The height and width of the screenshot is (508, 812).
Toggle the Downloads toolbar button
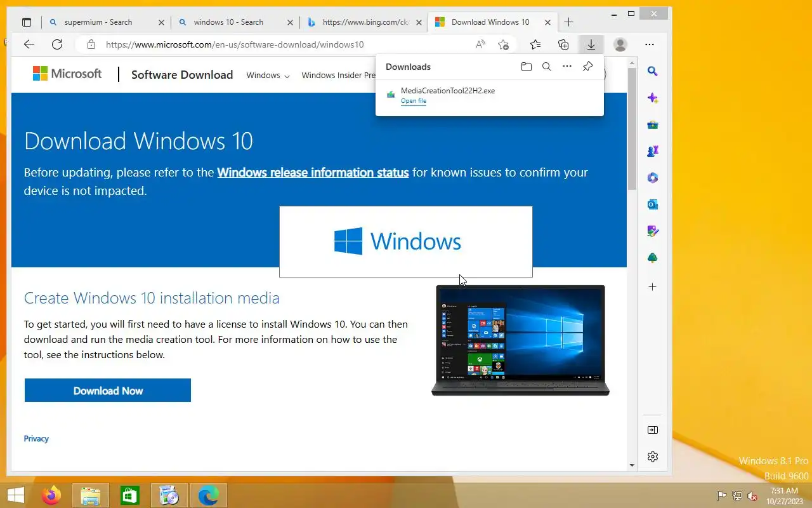[x=591, y=44]
